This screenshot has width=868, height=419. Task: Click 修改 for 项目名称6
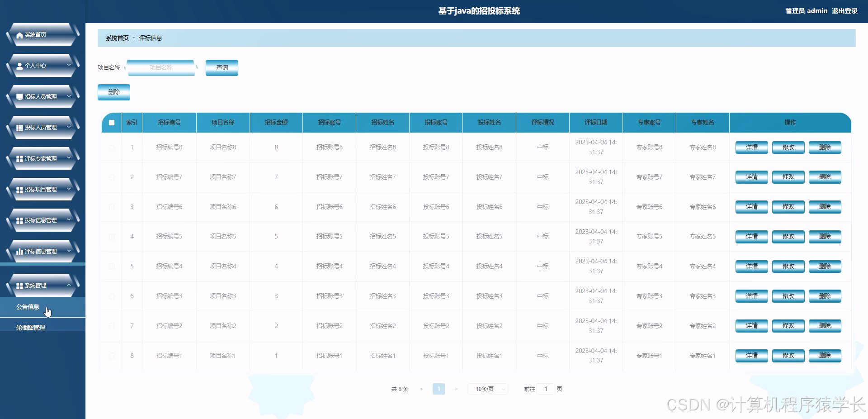788,207
